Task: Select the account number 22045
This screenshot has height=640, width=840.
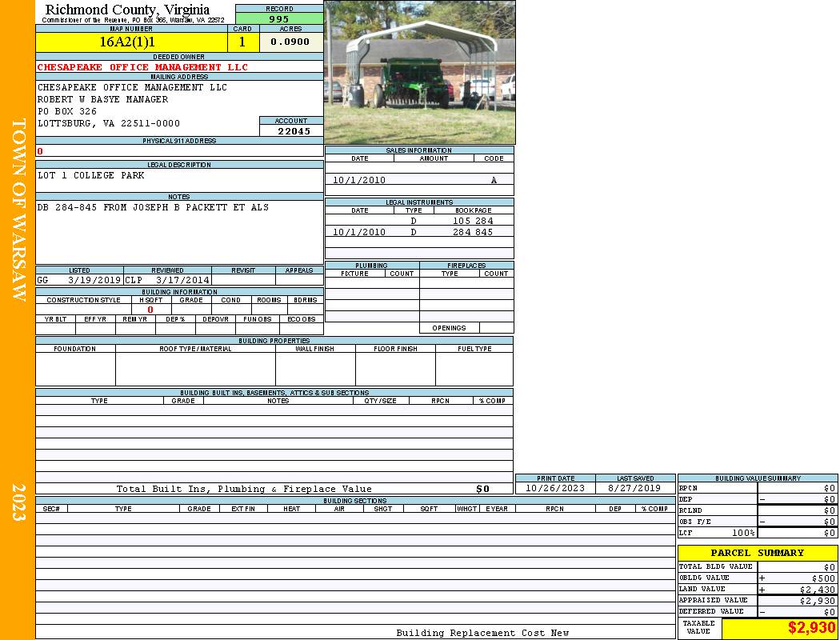Action: click(x=294, y=130)
